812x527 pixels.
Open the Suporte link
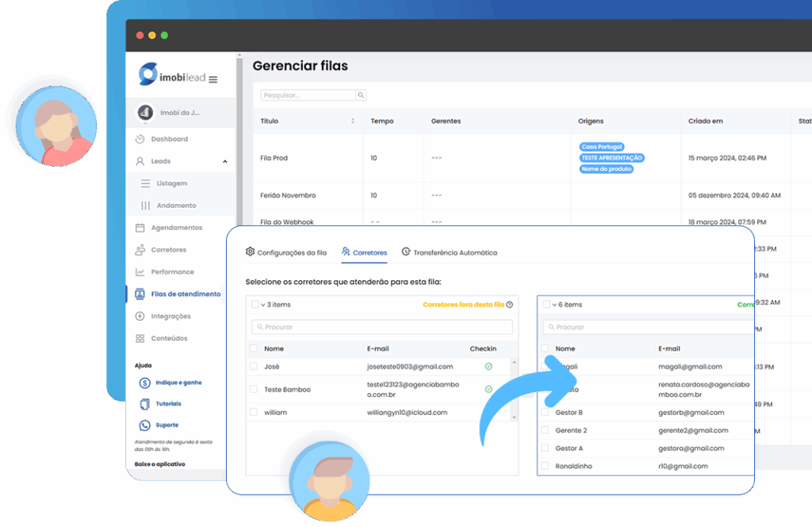(x=167, y=425)
